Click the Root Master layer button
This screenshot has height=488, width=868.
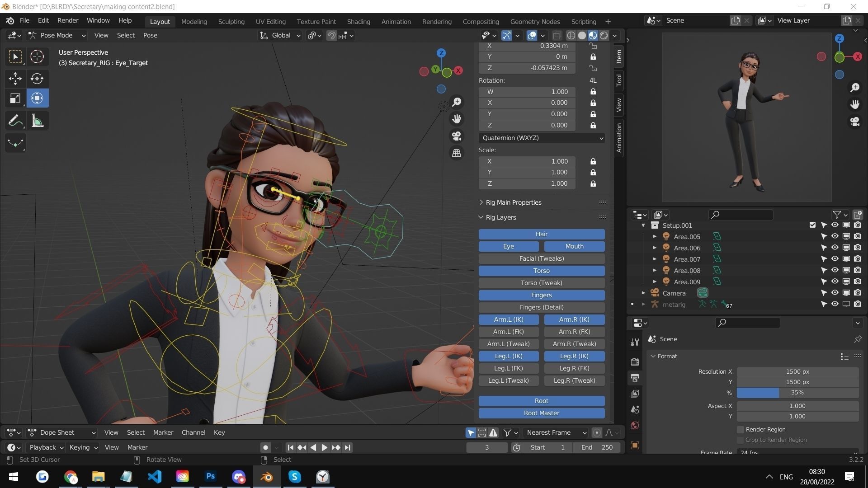(x=541, y=413)
